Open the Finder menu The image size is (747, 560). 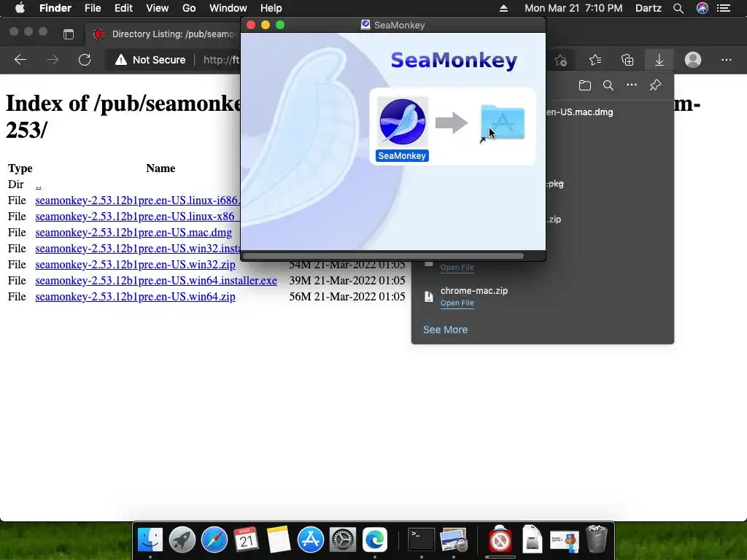[x=55, y=8]
